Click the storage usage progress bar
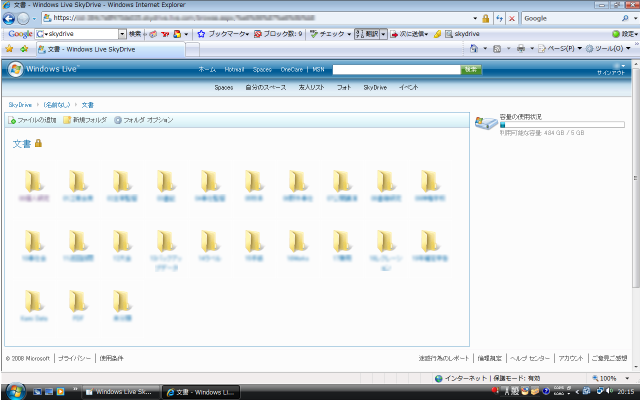640x400 pixels. pyautogui.click(x=562, y=125)
